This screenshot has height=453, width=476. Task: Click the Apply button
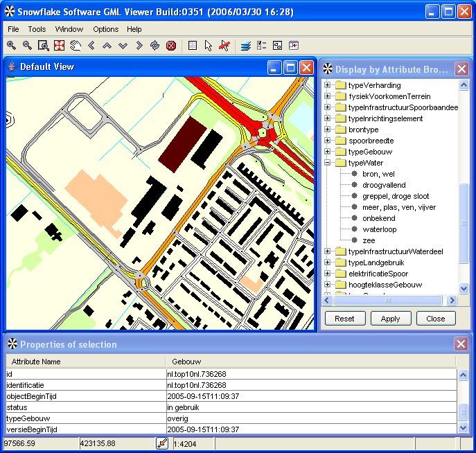[x=390, y=319]
